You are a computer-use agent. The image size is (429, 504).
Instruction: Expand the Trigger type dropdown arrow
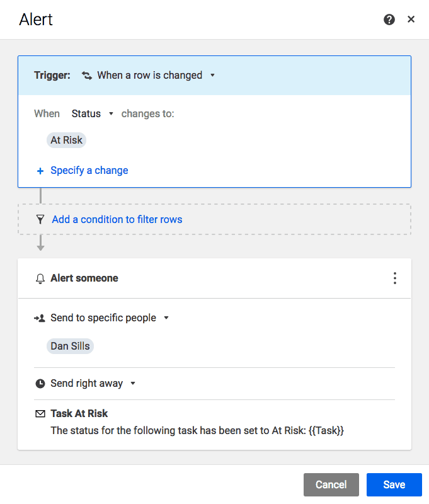coord(212,76)
